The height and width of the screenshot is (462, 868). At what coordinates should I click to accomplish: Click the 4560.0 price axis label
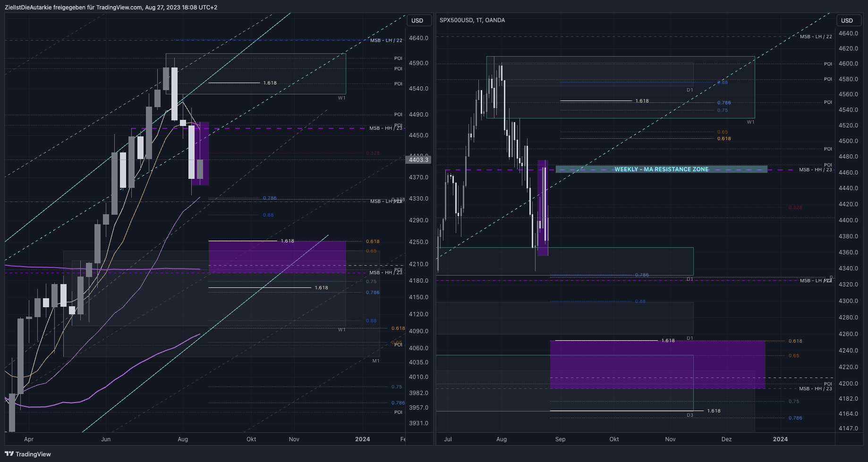[x=848, y=94]
